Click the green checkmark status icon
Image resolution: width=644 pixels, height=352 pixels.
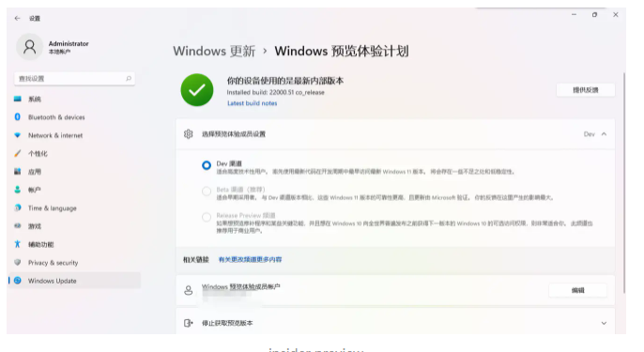click(x=197, y=90)
